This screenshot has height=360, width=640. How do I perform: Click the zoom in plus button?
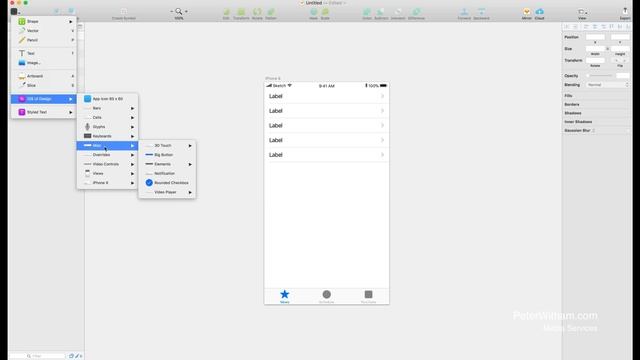(187, 11)
